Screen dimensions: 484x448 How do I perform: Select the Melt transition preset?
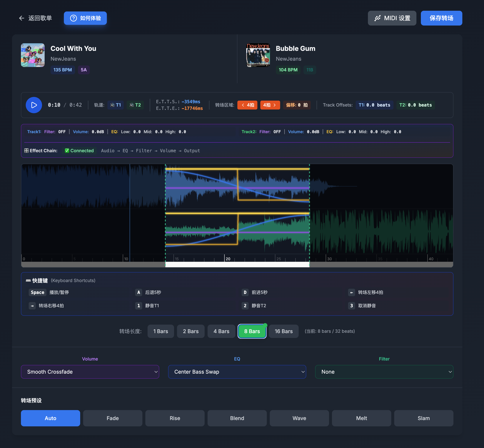pos(361,418)
